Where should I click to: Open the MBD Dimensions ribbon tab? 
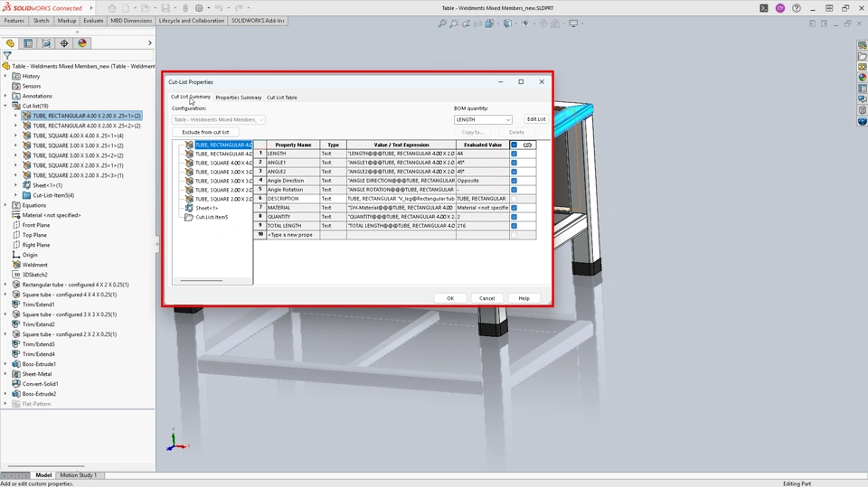click(131, 21)
